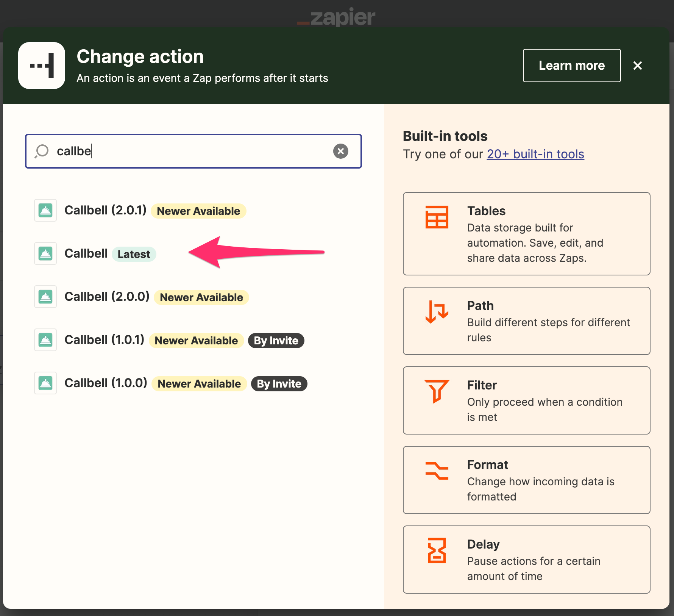The height and width of the screenshot is (616, 674).
Task: Click By Invite badge on Callbell (1.0.1)
Action: (x=276, y=340)
